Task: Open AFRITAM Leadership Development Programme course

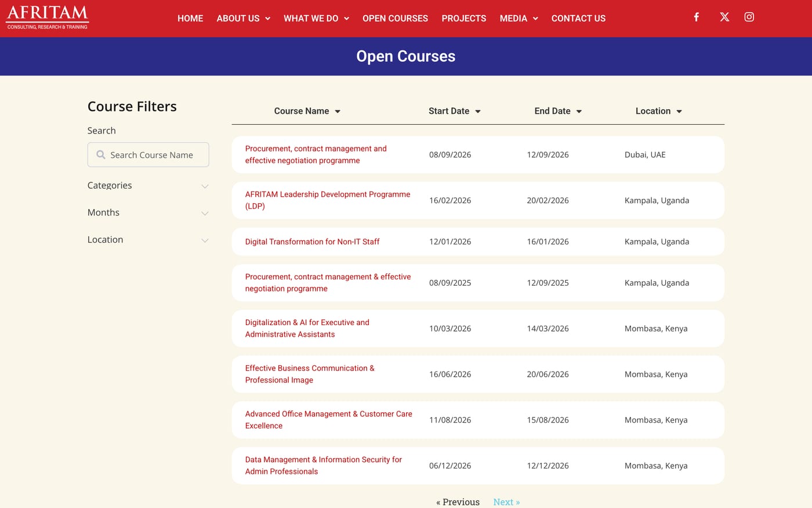Action: [x=328, y=200]
